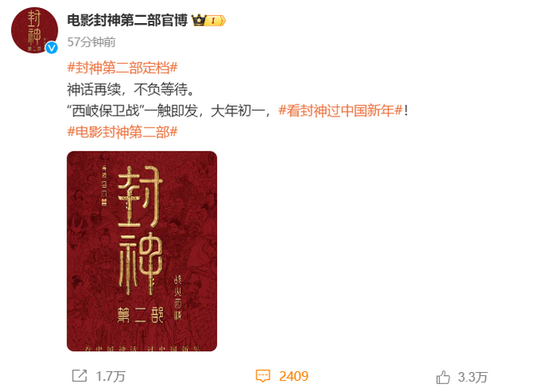The width and height of the screenshot is (559, 392).
Task: Click the membership level I tag
Action: click(216, 21)
